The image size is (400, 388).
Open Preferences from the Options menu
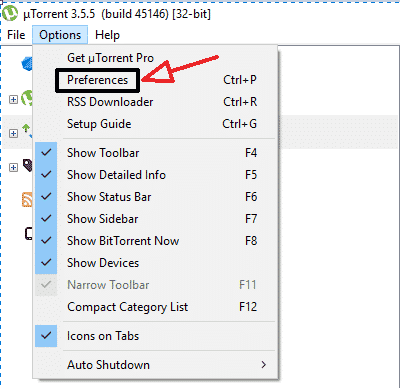[97, 80]
